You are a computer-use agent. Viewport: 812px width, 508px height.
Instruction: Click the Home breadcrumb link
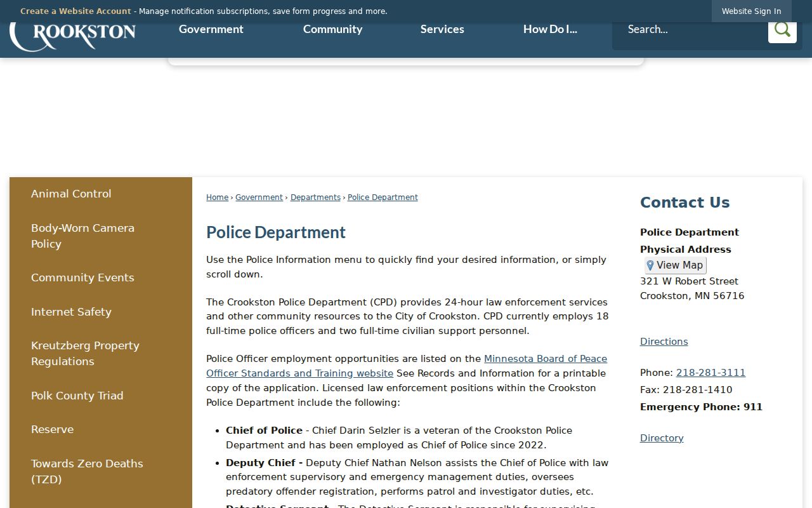217,197
